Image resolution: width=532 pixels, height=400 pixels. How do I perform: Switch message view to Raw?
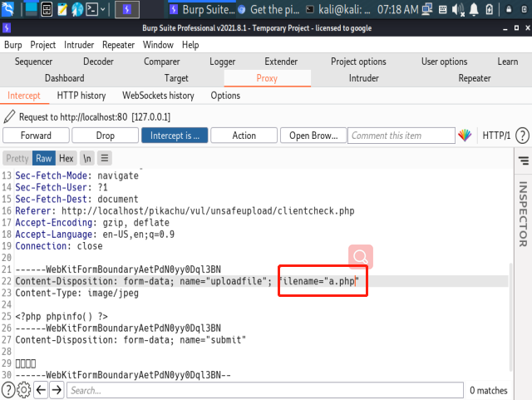(44, 158)
